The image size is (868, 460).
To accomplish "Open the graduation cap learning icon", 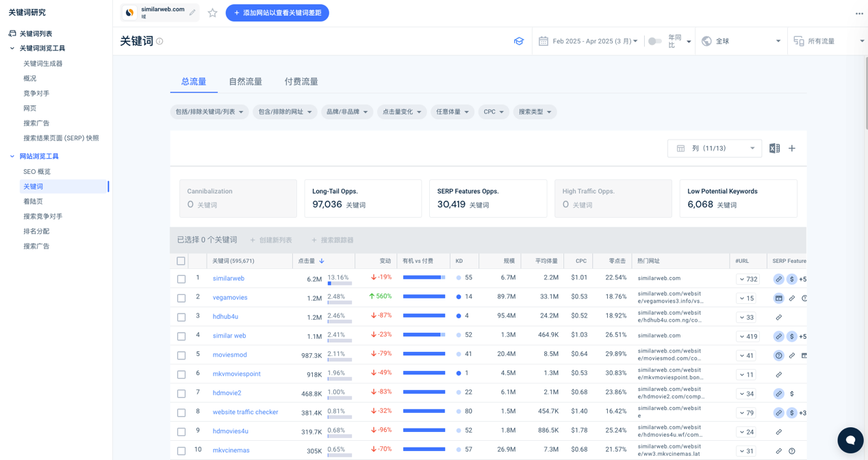I will [519, 41].
